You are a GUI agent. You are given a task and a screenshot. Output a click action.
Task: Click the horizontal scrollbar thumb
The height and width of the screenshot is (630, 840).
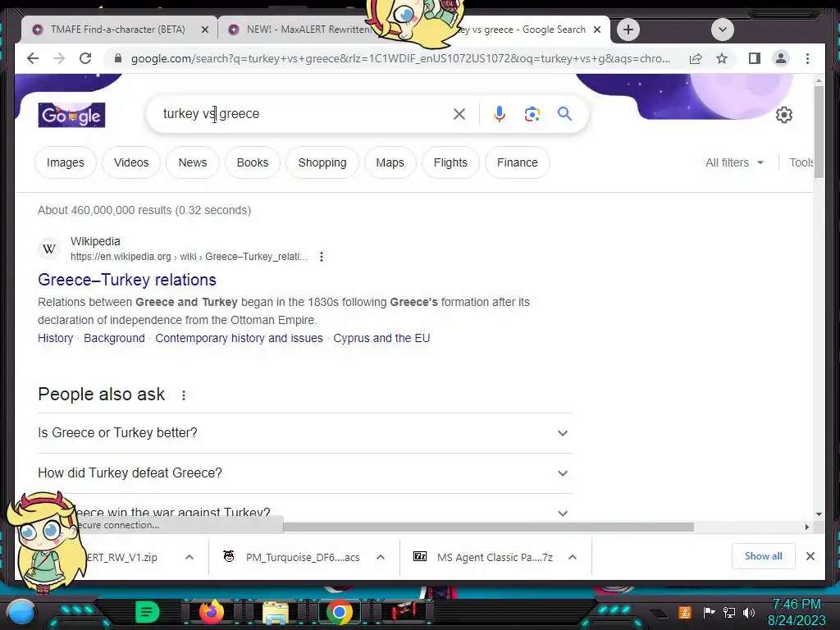[487, 527]
